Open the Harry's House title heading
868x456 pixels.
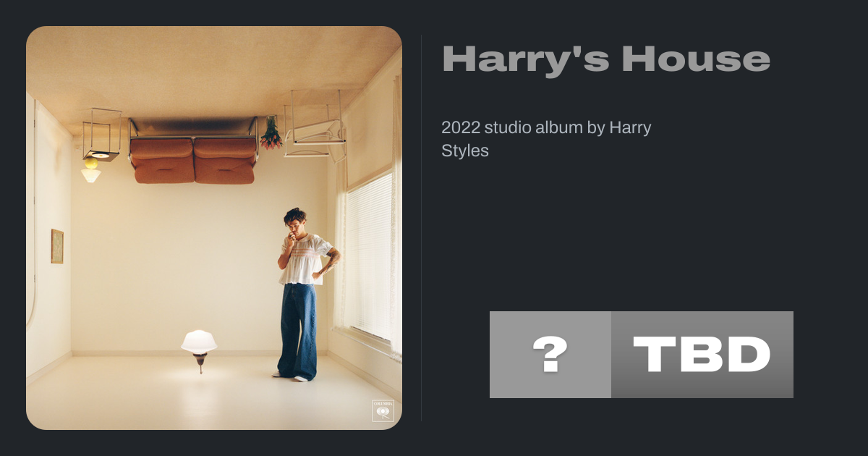606,59
